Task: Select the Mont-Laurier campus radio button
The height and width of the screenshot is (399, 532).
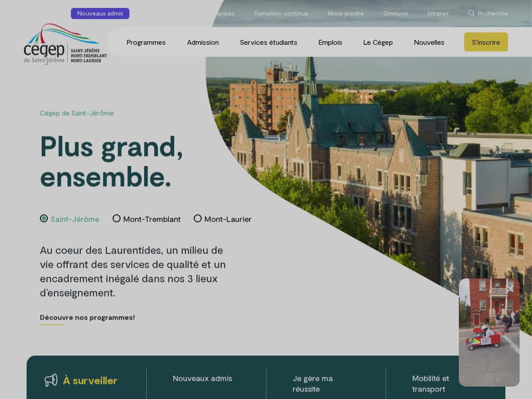Action: coord(198,219)
